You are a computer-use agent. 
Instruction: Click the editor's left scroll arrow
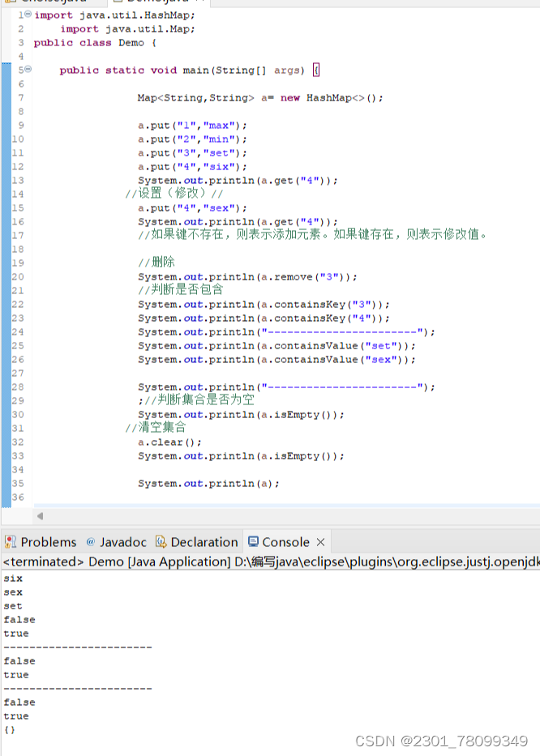click(40, 516)
